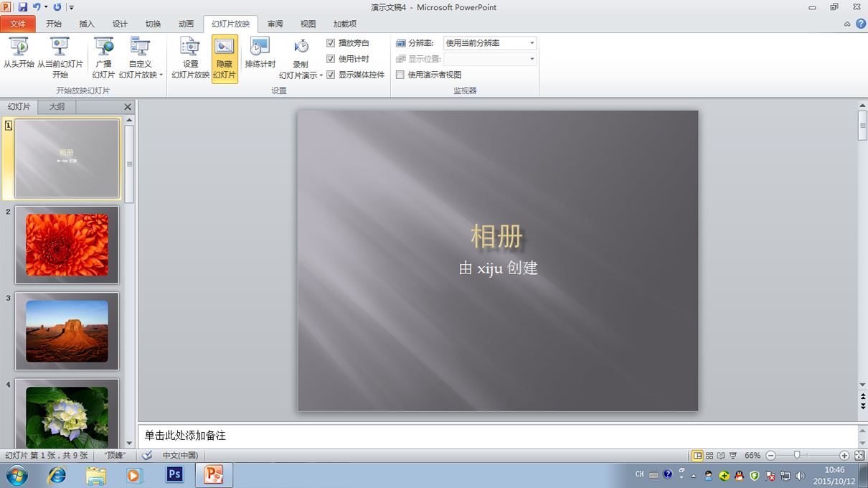Open Internet Explorer from the taskbar
The height and width of the screenshot is (488, 868).
click(57, 474)
